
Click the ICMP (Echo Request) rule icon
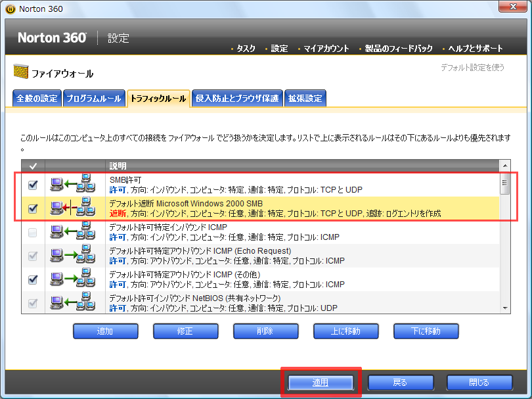tap(72, 256)
